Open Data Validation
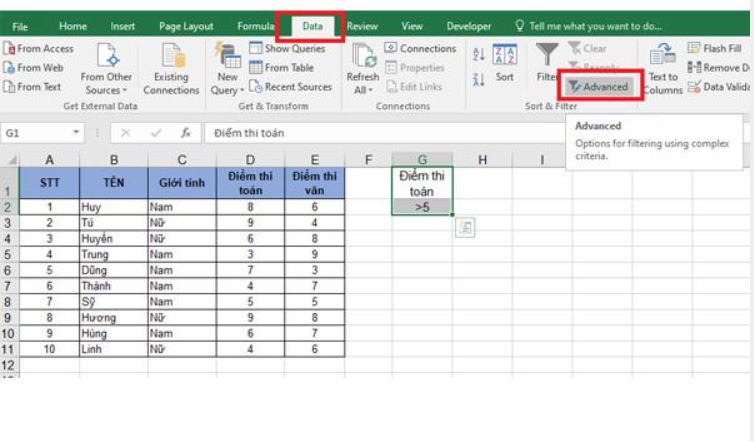Screen dimensions: 754x441 (x=718, y=87)
